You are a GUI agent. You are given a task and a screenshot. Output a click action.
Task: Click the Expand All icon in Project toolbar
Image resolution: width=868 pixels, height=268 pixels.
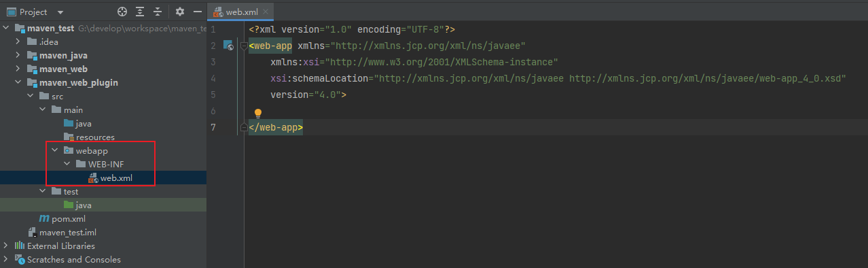click(140, 12)
